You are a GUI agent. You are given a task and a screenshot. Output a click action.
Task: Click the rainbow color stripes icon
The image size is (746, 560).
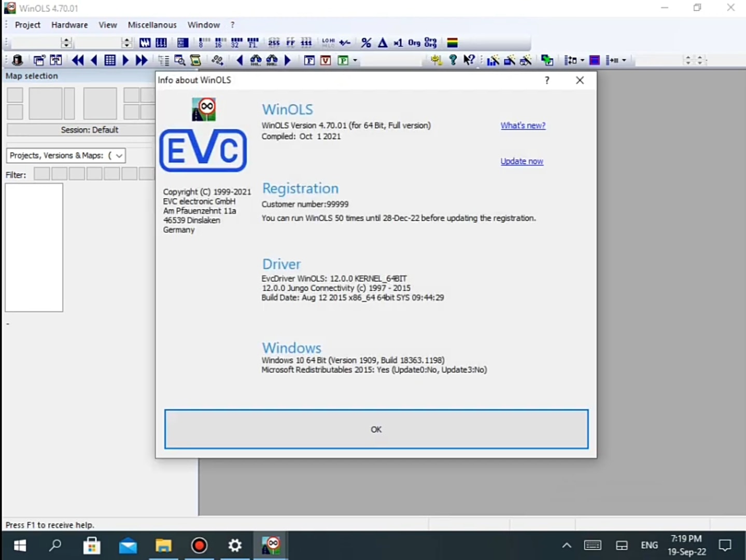(x=452, y=43)
